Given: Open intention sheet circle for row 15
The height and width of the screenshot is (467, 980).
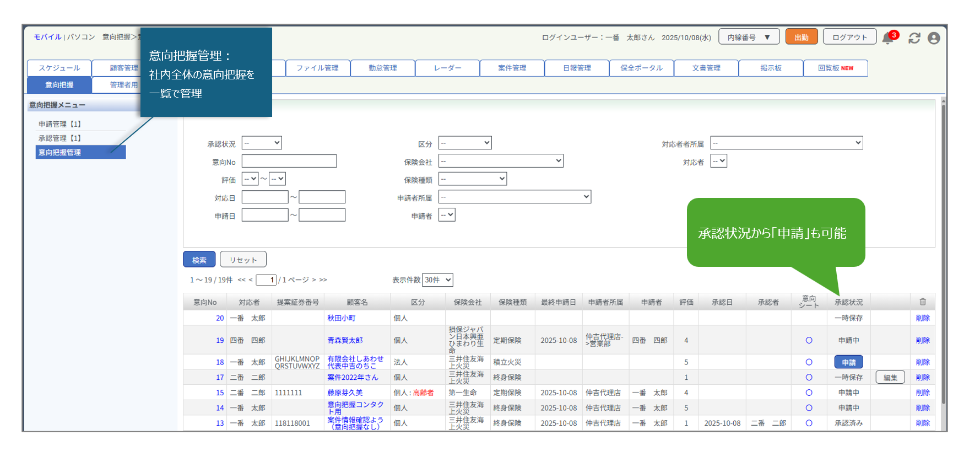Looking at the screenshot, I should [x=809, y=393].
